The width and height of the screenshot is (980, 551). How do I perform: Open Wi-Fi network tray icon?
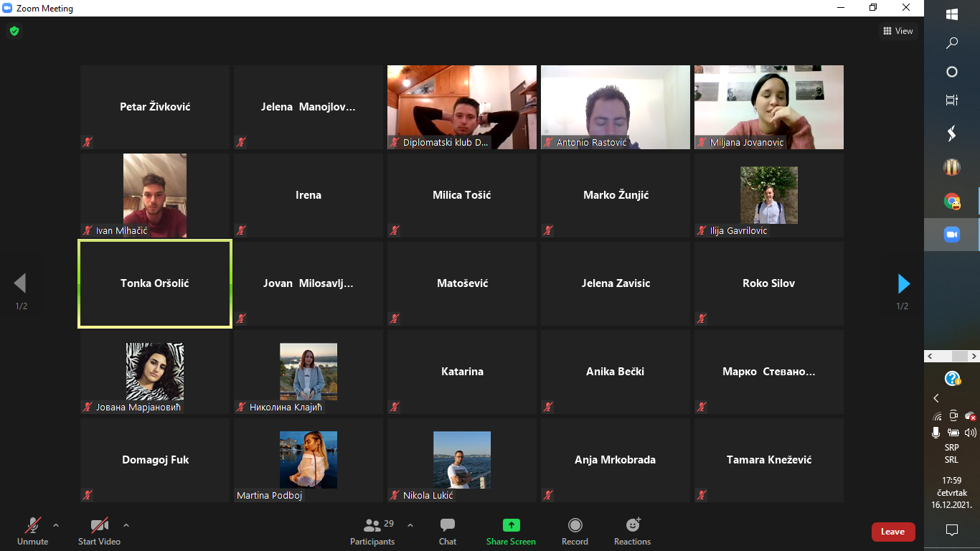click(937, 416)
